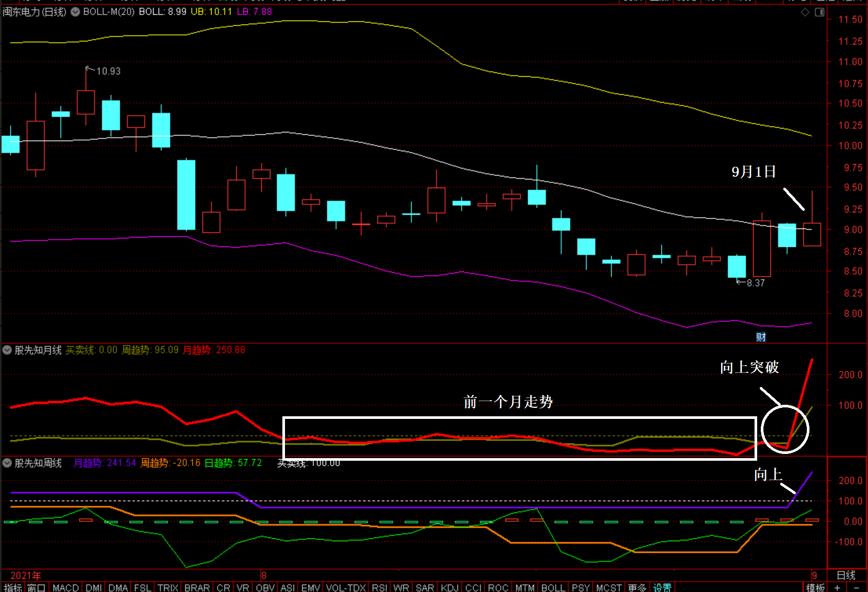Viewport: 868px width, 592px height.
Task: Expand the 股先知周线 indicator dropdown circle
Action: point(7,463)
